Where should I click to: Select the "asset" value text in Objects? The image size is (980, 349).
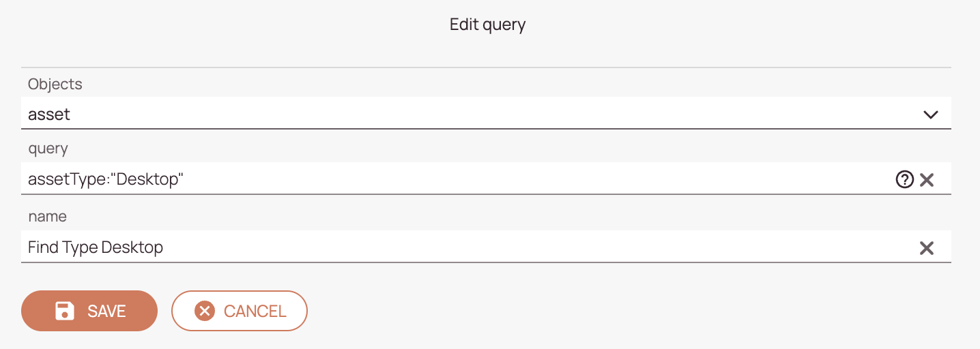point(49,115)
